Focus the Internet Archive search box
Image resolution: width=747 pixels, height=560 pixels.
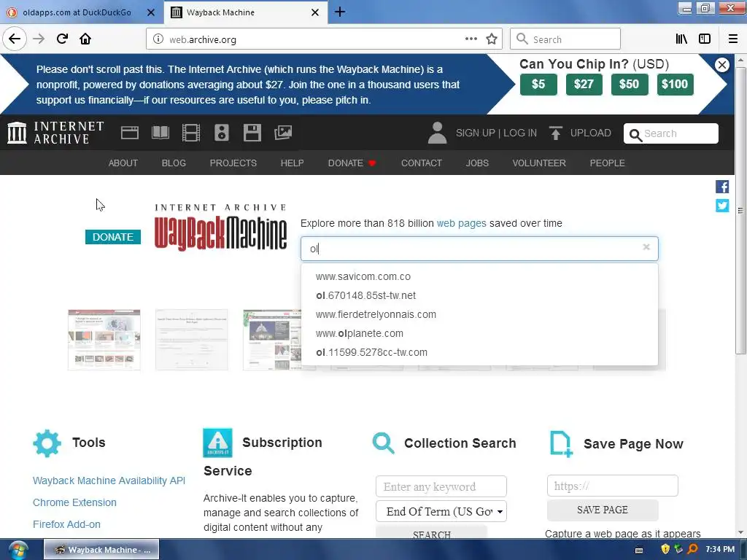(x=671, y=133)
